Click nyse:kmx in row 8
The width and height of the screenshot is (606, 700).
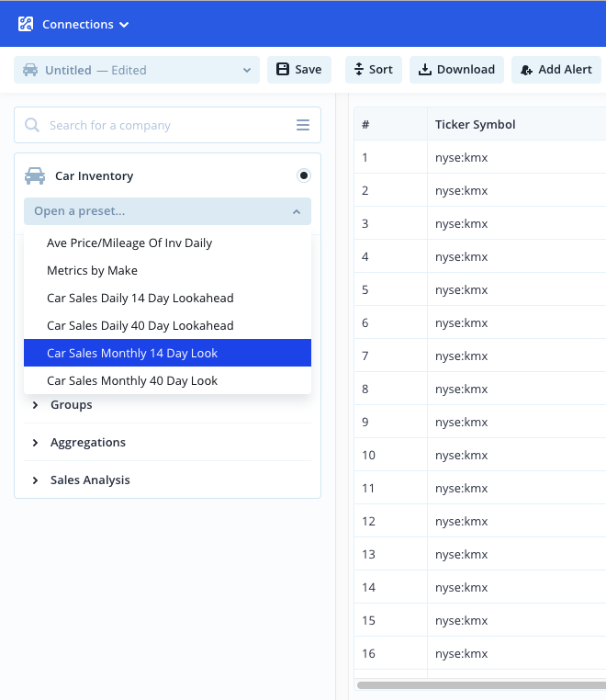point(462,389)
